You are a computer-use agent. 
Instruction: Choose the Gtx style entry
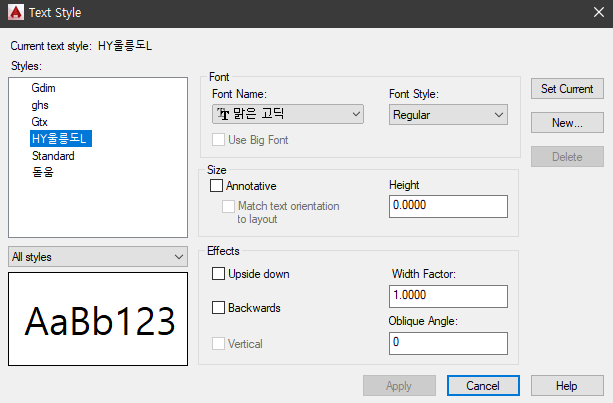39,122
